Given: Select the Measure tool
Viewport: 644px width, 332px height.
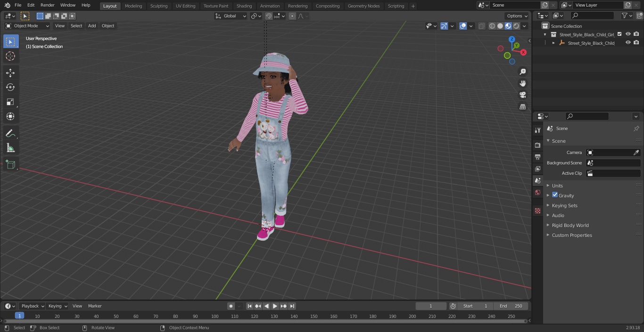Looking at the screenshot, I should [x=10, y=148].
